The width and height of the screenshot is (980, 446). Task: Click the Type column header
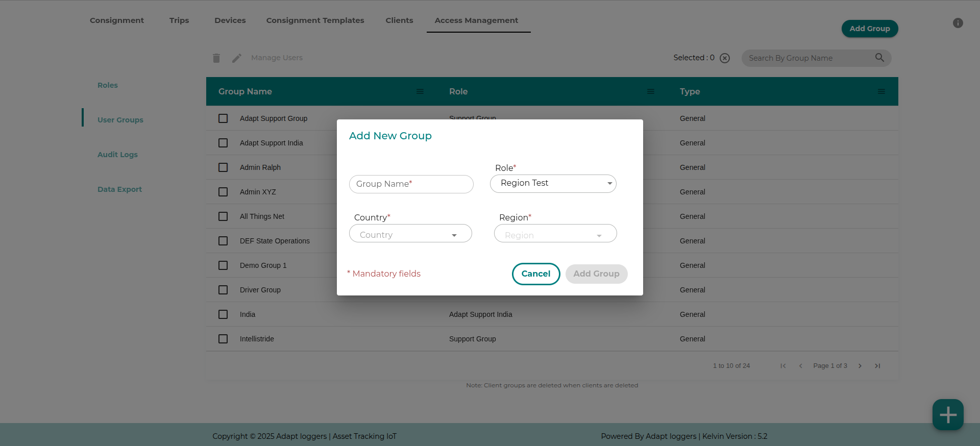pyautogui.click(x=690, y=91)
